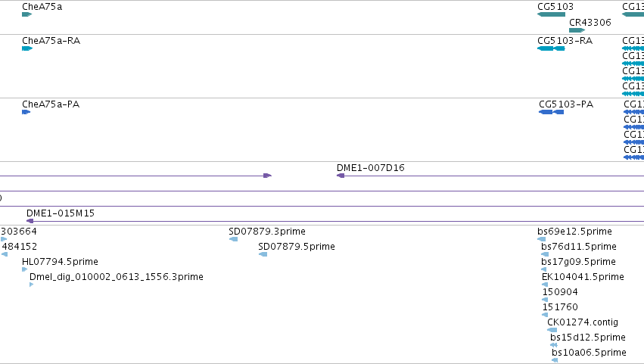
Task: Click the CG5103-RA transcript glyph
Action: click(551, 48)
